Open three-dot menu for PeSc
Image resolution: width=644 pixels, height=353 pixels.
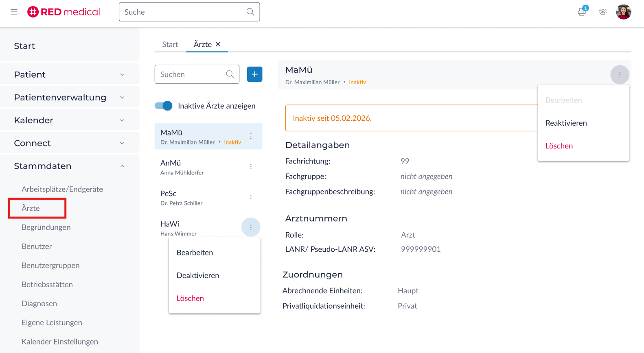pyautogui.click(x=251, y=197)
